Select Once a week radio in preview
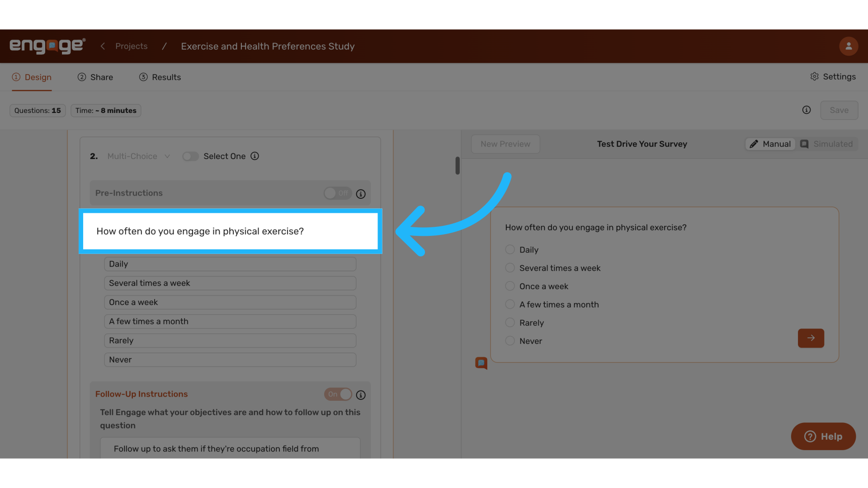The width and height of the screenshot is (868, 488). tap(510, 286)
